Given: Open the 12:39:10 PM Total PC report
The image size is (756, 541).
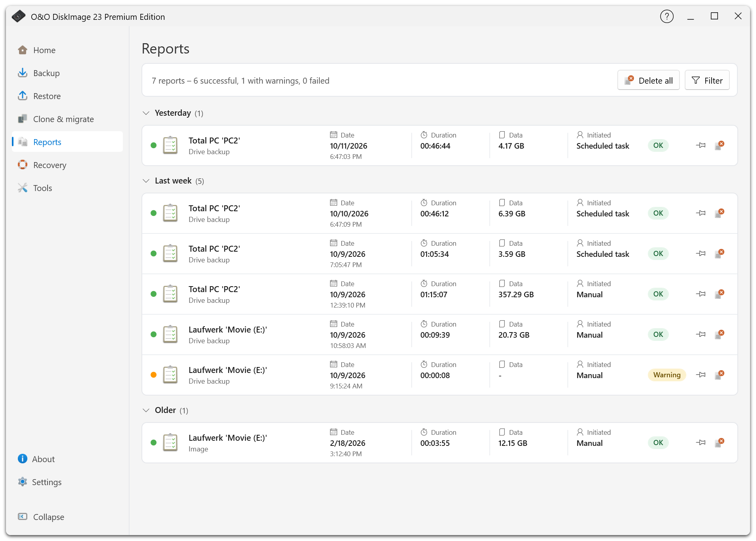Looking at the screenshot, I should [x=440, y=294].
